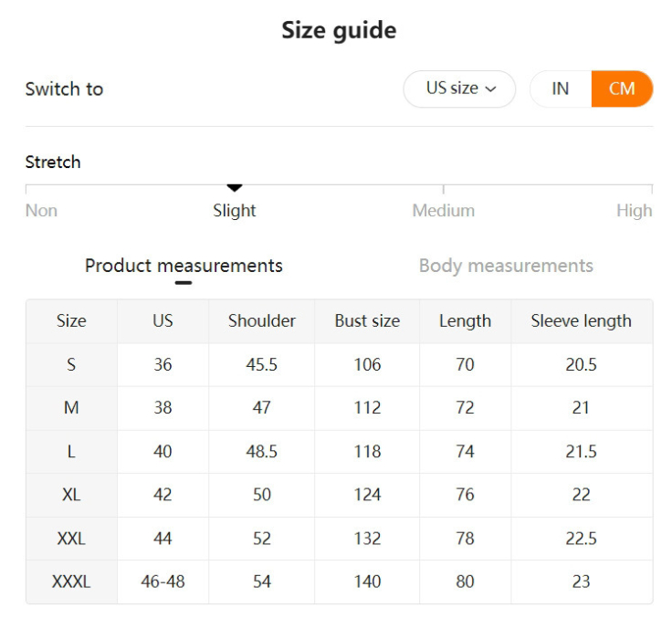Select the L size row
The image size is (672, 618).
71,452
